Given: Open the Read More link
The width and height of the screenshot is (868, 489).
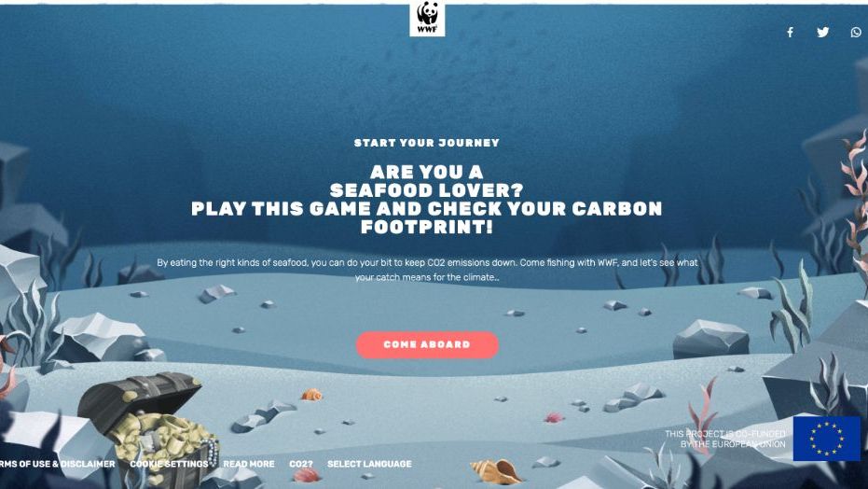Looking at the screenshot, I should point(249,464).
